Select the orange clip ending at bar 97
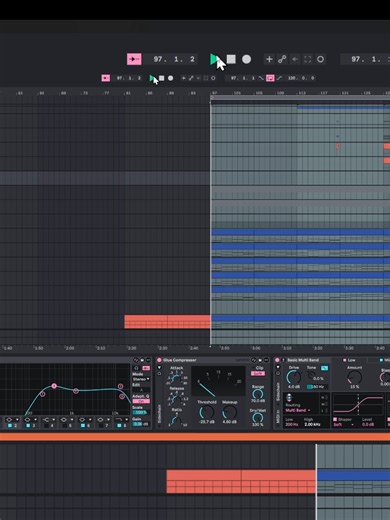 point(168,322)
